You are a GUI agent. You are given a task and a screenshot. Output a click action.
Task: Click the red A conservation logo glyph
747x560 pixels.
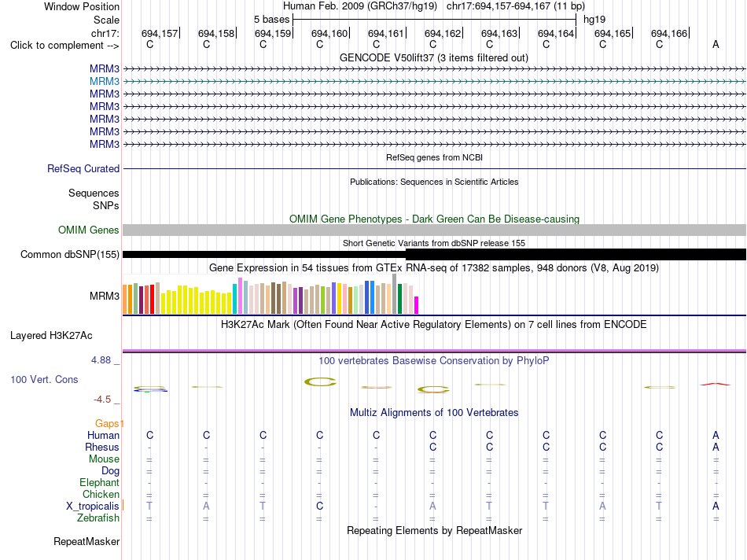click(x=715, y=384)
